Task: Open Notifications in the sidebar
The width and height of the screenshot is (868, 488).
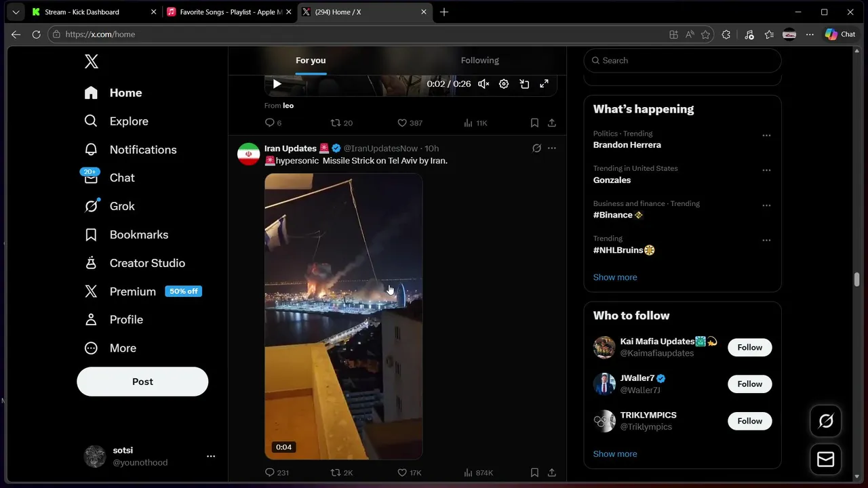Action: point(130,150)
